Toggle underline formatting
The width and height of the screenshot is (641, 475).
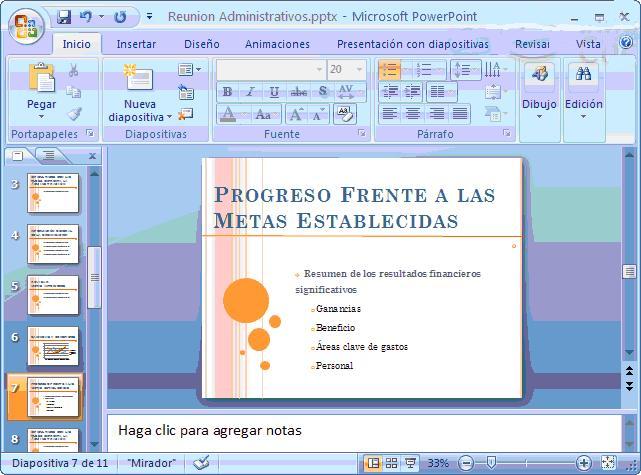tap(274, 92)
